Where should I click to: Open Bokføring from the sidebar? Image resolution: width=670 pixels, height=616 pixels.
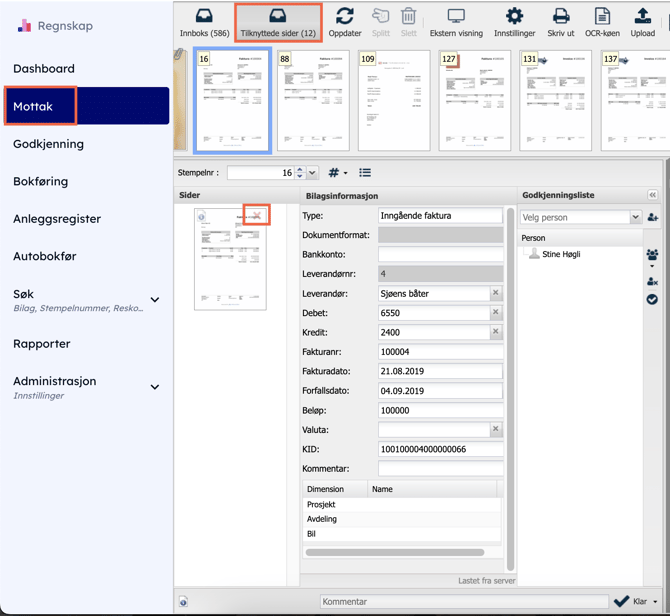[x=41, y=181]
